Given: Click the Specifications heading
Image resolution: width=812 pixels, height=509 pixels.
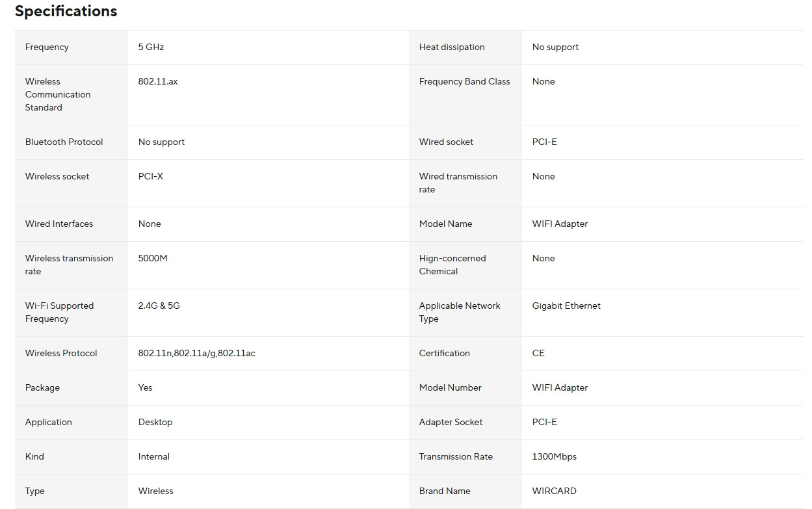Looking at the screenshot, I should click(x=66, y=12).
